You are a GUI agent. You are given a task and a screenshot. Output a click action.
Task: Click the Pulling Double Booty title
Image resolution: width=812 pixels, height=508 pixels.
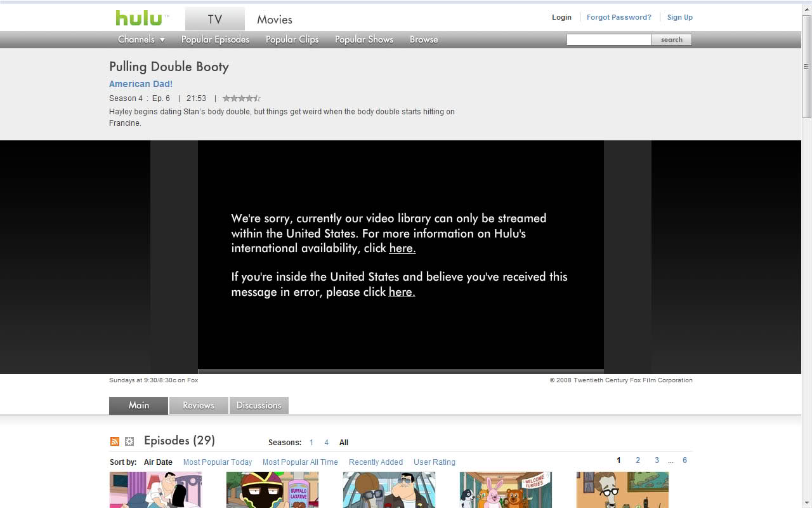point(169,67)
